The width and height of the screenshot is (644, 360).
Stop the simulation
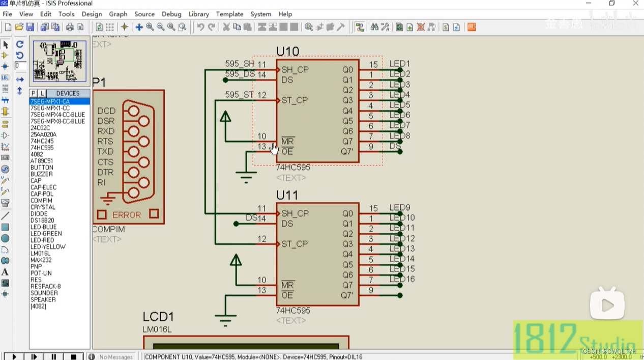73,356
